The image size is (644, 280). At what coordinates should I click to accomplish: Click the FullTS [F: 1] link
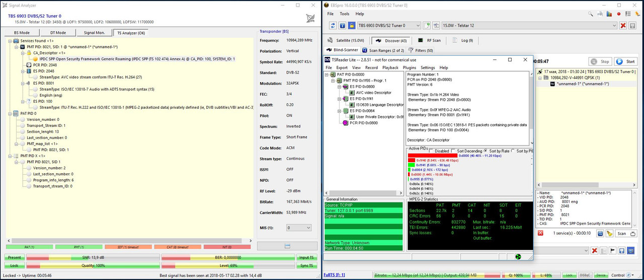point(334,275)
